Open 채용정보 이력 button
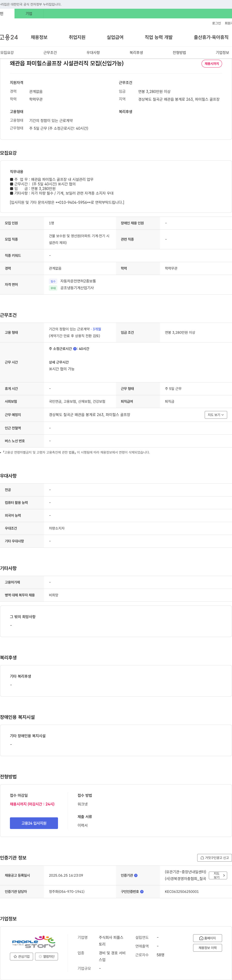The height and width of the screenshot is (980, 232). [207, 948]
